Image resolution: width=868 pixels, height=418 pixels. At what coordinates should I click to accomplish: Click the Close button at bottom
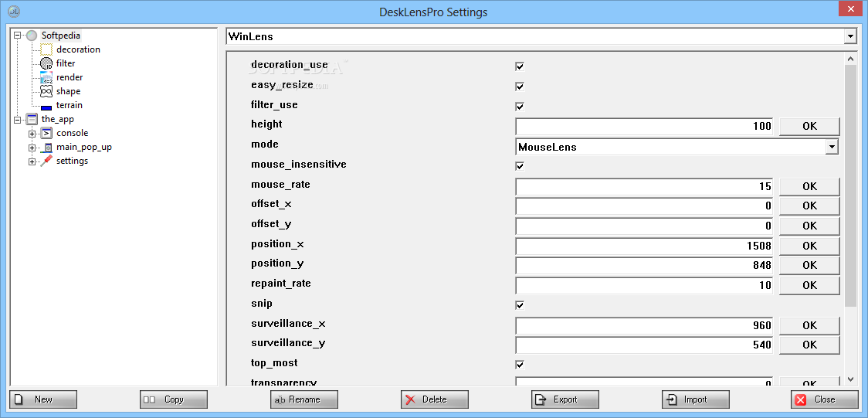tap(825, 399)
